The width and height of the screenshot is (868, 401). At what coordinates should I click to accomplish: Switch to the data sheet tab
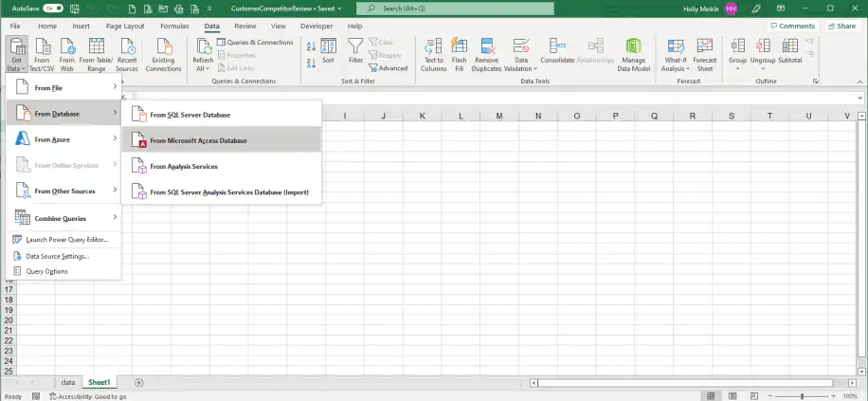[68, 382]
